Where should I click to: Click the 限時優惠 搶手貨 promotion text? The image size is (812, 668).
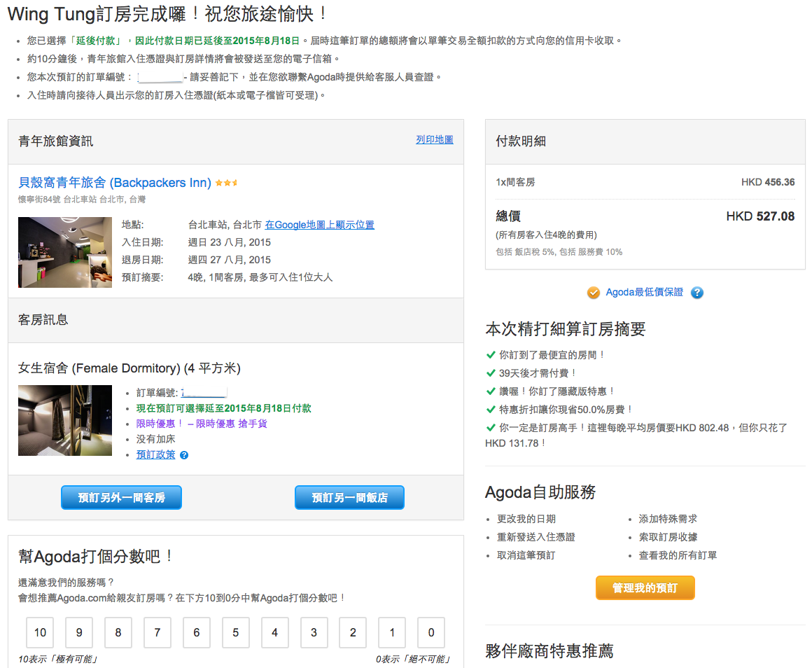pos(202,424)
